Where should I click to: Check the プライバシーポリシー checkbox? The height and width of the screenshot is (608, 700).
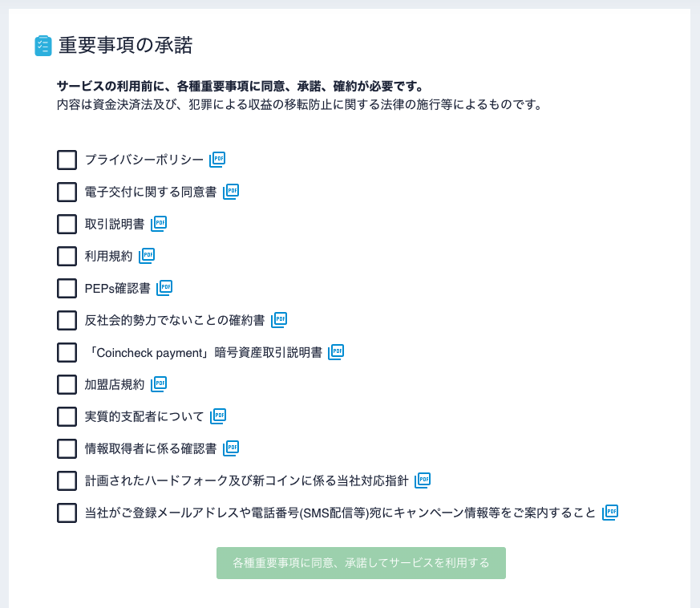(67, 160)
